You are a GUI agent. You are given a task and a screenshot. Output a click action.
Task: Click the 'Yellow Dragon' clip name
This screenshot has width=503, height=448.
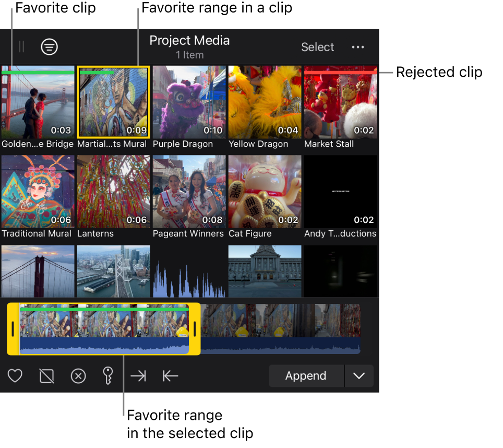(259, 144)
